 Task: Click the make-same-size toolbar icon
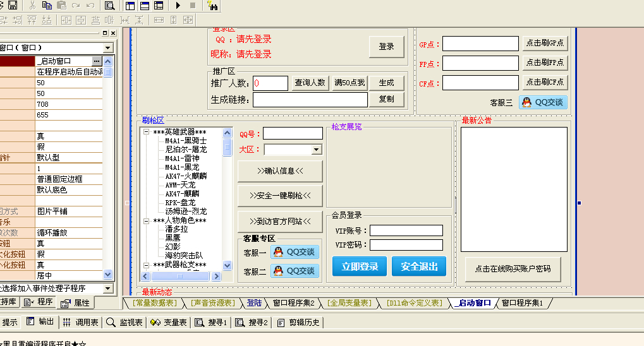click(x=188, y=20)
